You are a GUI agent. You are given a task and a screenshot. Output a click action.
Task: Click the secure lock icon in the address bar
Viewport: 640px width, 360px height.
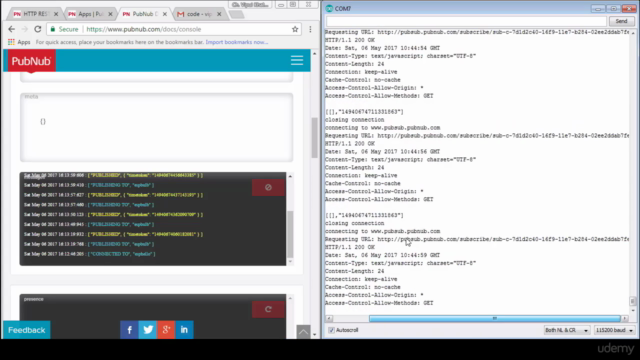click(53, 29)
